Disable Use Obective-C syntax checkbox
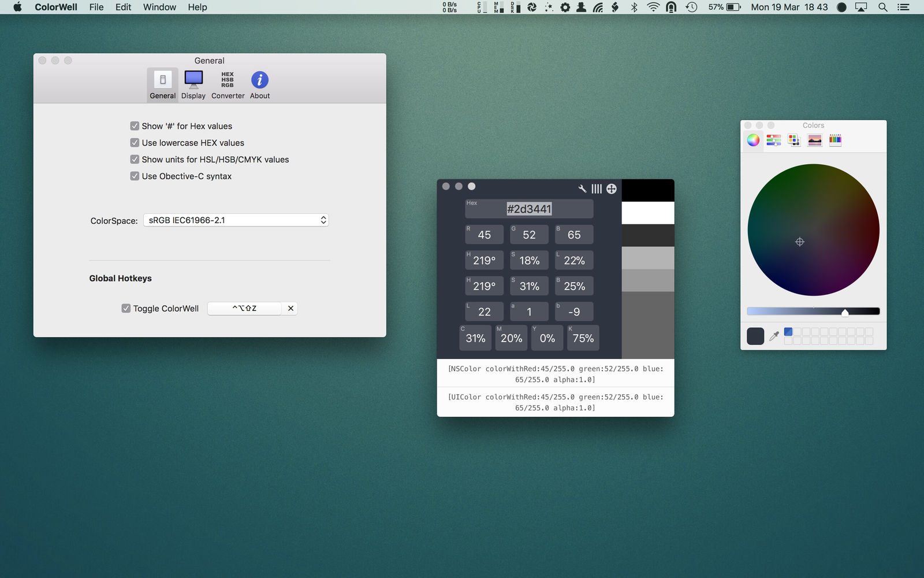 click(x=135, y=176)
